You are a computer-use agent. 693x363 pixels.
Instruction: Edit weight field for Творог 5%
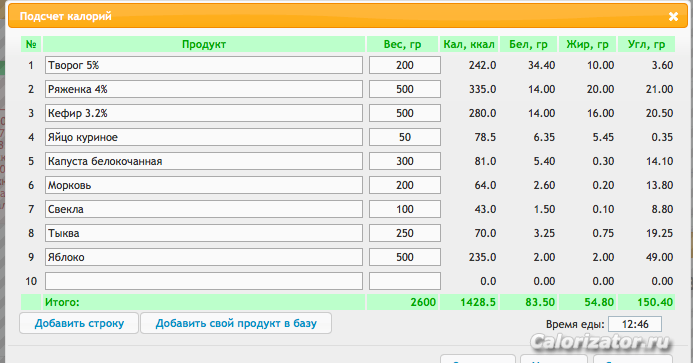pos(405,65)
